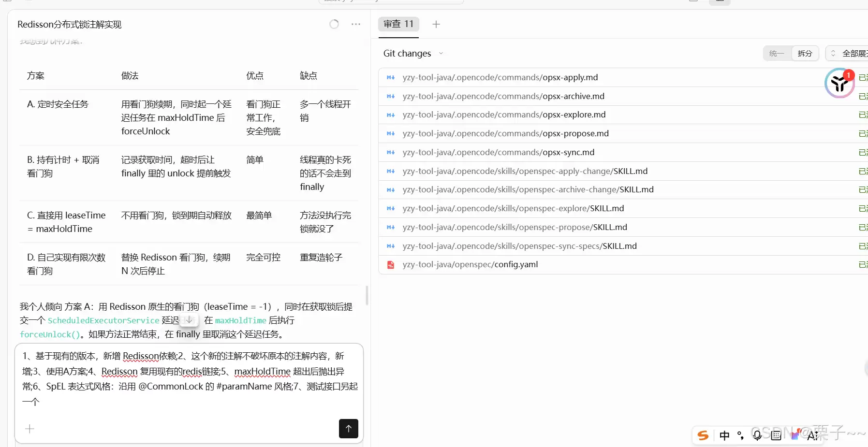Screen dimensions: 868x447
Task: Click the maxHoldTime code text in green
Action: click(x=240, y=320)
